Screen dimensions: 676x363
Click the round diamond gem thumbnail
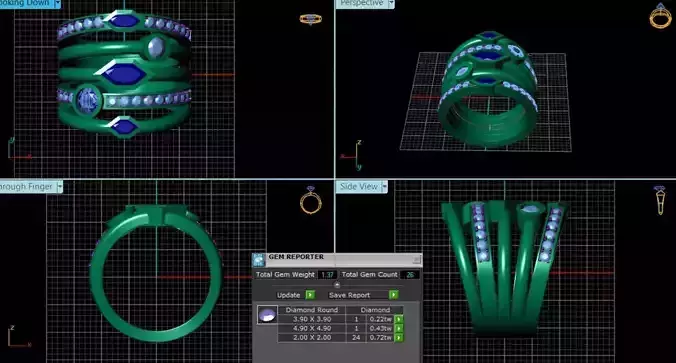(x=267, y=315)
